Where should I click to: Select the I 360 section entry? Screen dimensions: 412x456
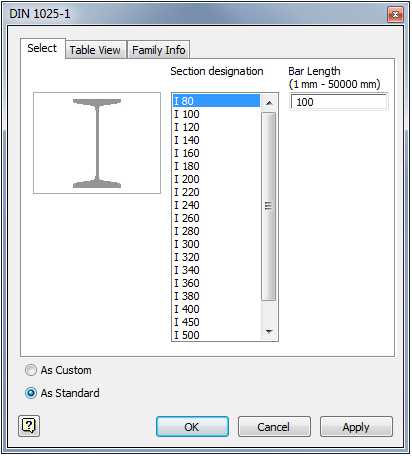tap(216, 283)
